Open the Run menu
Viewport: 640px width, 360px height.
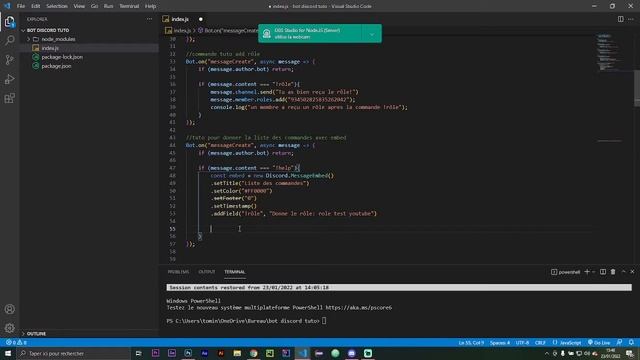click(108, 6)
